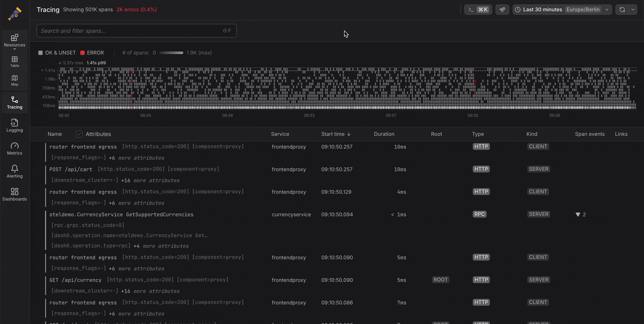Click the Links column header
This screenshot has width=644, height=324.
click(621, 134)
